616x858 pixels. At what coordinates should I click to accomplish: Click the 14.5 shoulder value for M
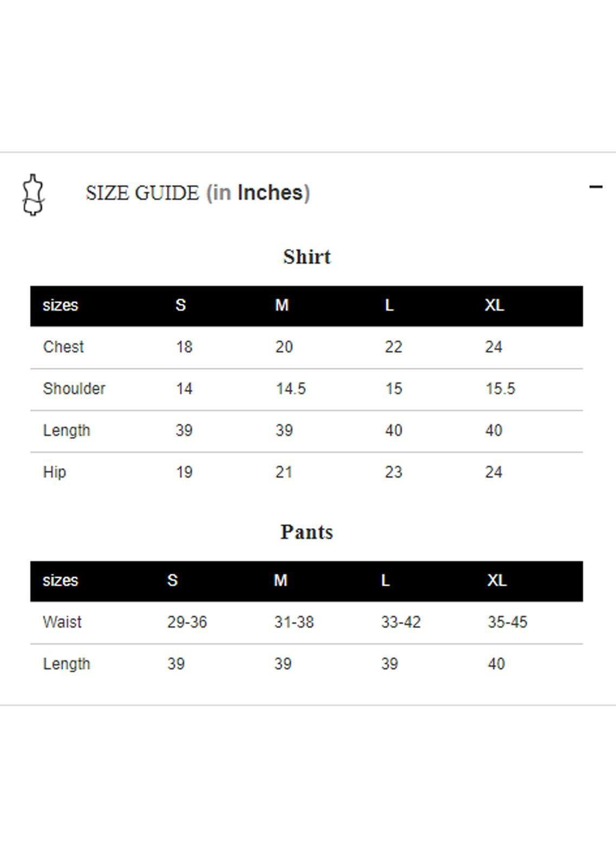pos(291,388)
